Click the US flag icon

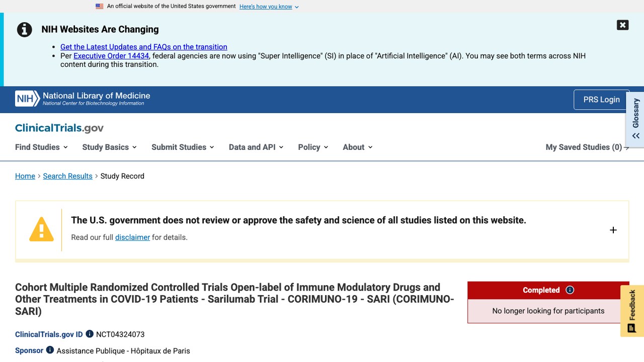click(x=100, y=7)
